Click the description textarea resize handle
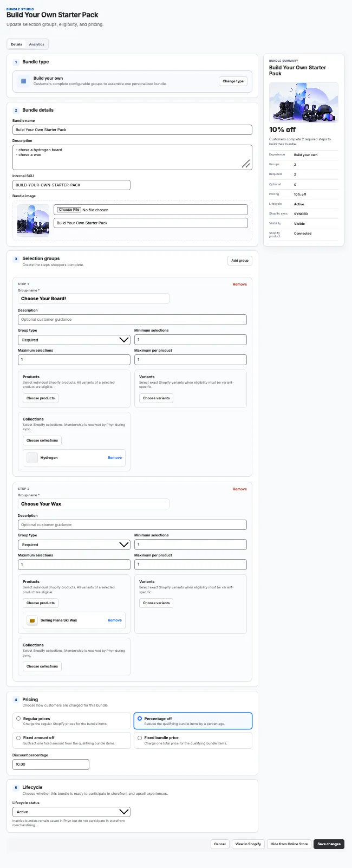 click(246, 164)
